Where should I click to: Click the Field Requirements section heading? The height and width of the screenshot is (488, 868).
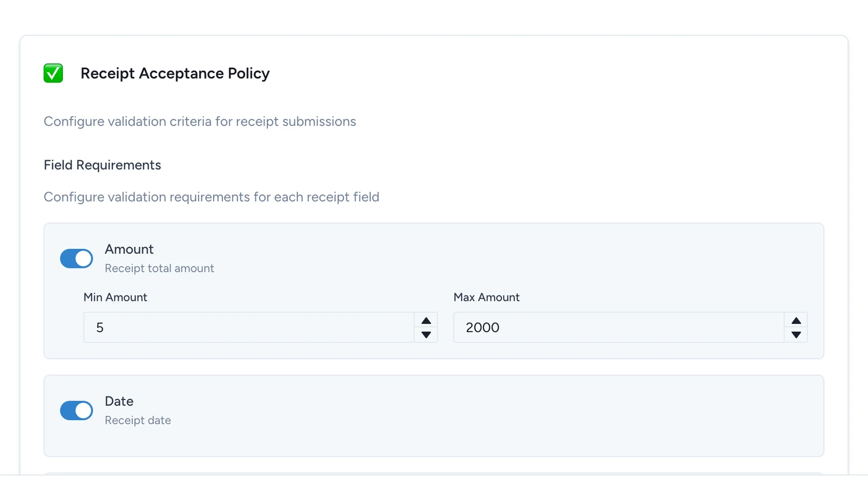(103, 165)
